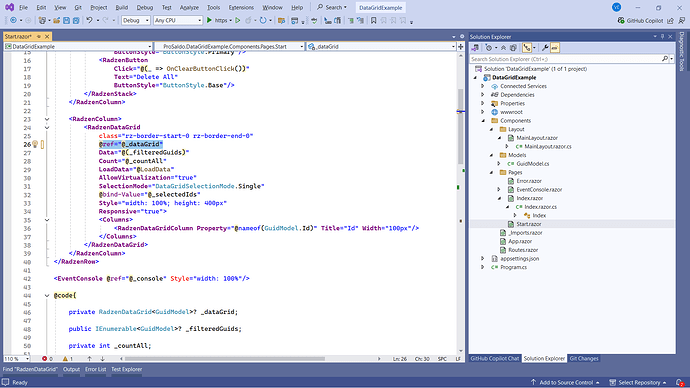Screen dimensions: 690x388
Task: Toggle the auto-hide pin on the Solution Explorer panel
Action: tap(662, 37)
